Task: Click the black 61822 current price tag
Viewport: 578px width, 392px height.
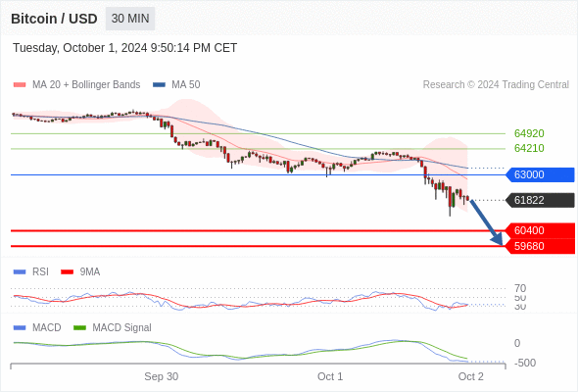Action: point(539,200)
